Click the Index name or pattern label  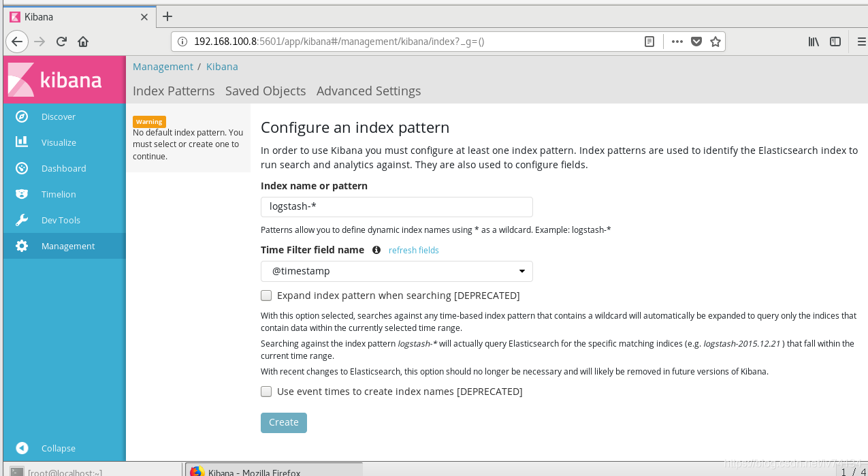tap(314, 186)
